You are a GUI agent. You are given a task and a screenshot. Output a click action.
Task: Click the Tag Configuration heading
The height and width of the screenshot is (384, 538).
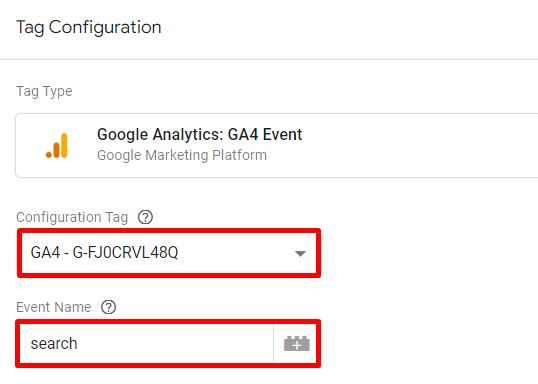89,27
